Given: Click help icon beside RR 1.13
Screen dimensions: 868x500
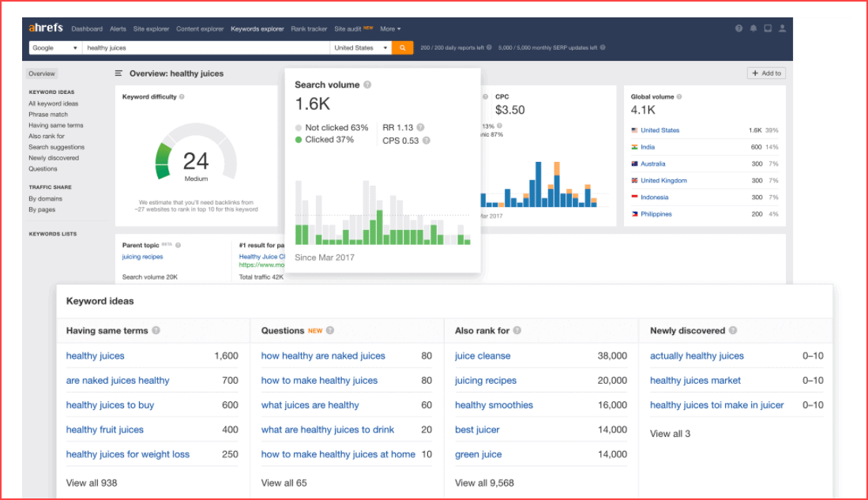Looking at the screenshot, I should tap(420, 127).
